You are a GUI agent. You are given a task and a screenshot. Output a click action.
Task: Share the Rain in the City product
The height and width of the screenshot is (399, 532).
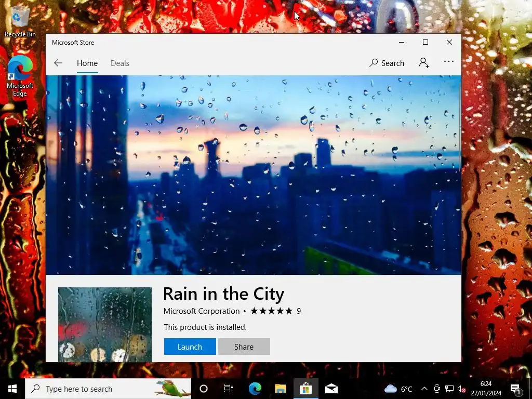[244, 347]
